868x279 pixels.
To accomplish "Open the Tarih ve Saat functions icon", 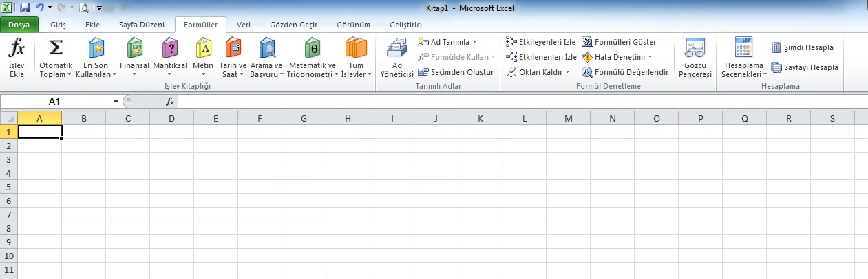I will click(x=233, y=49).
